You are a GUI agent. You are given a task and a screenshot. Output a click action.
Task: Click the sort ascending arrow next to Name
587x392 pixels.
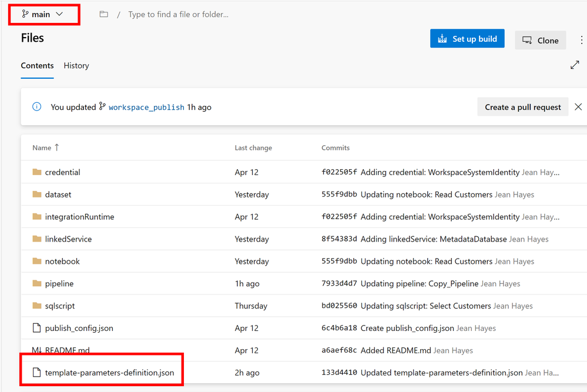click(56, 147)
